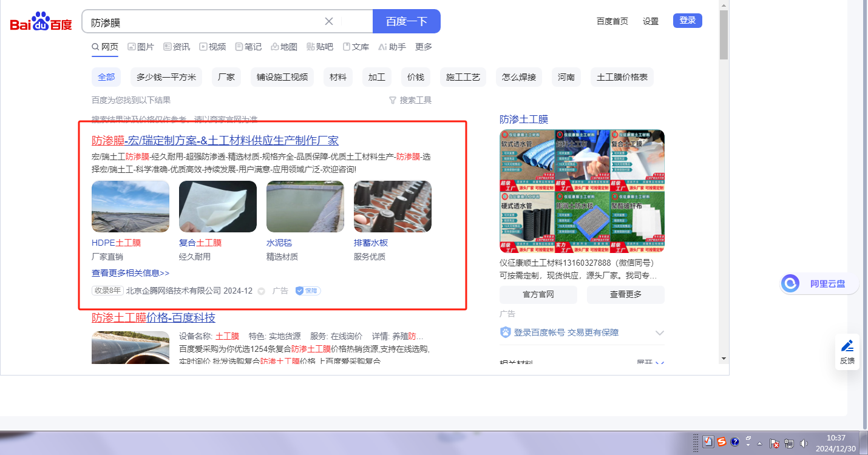The height and width of the screenshot is (455, 868).
Task: Choose the 怎么焊接 suggestion chip
Action: 519,77
